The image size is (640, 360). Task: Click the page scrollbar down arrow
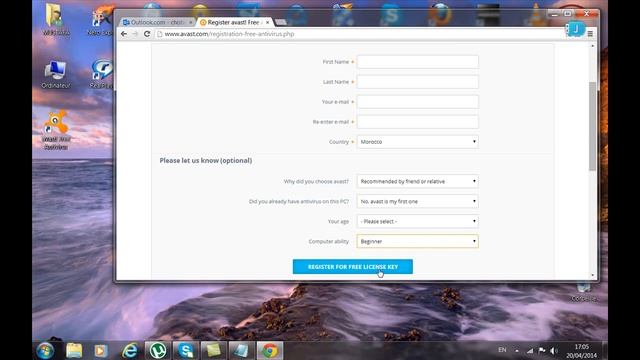593,276
